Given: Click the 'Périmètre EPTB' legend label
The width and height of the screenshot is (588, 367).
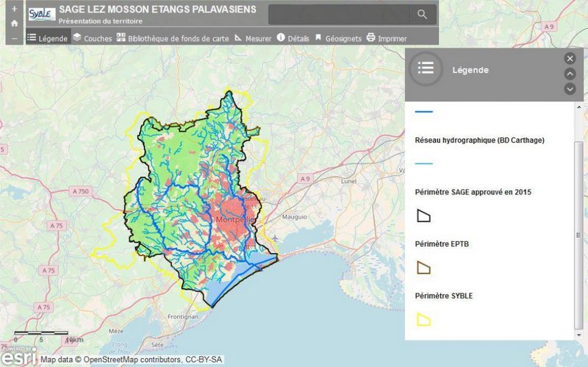Looking at the screenshot, I should (442, 244).
